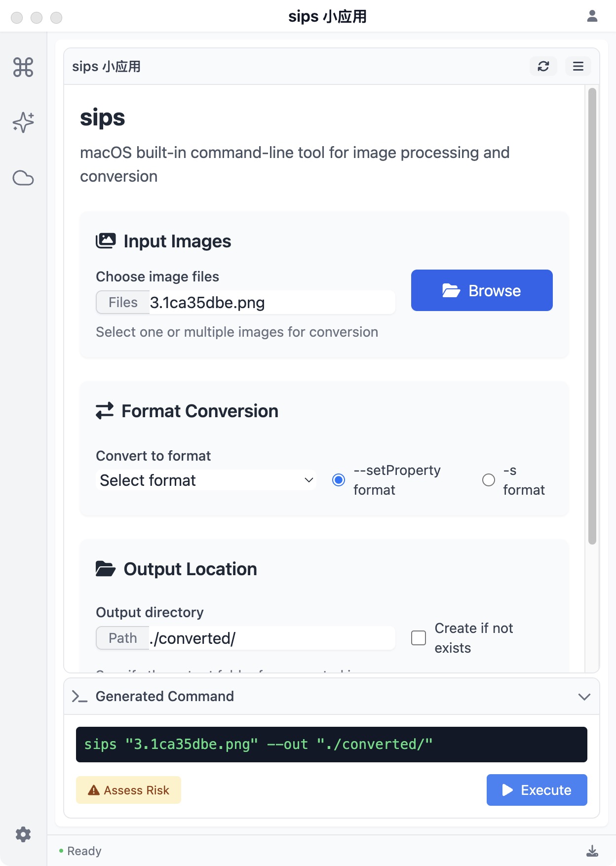Open the cloud sidebar icon
The height and width of the screenshot is (866, 616).
coord(23,178)
